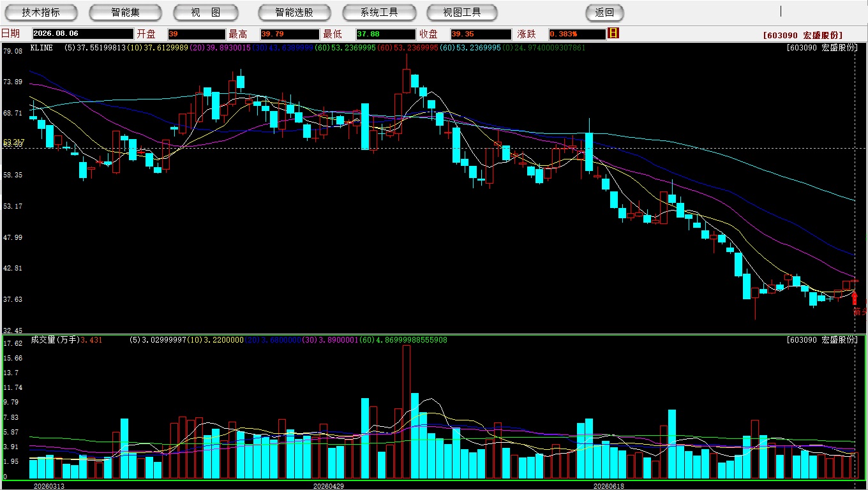Viewport: 868px width, 490px height.
Task: Click the (10)37.6129989 MA10 value
Action: 158,48
